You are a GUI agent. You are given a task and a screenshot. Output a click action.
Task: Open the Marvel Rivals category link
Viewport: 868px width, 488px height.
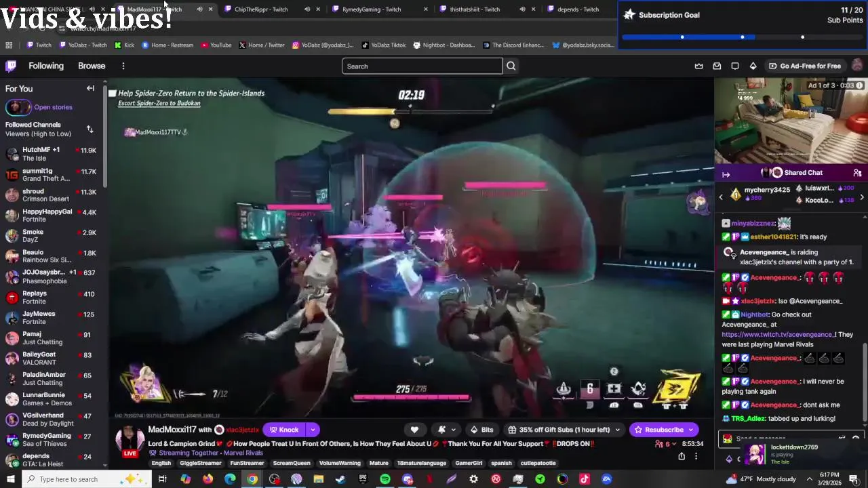[243, 453]
